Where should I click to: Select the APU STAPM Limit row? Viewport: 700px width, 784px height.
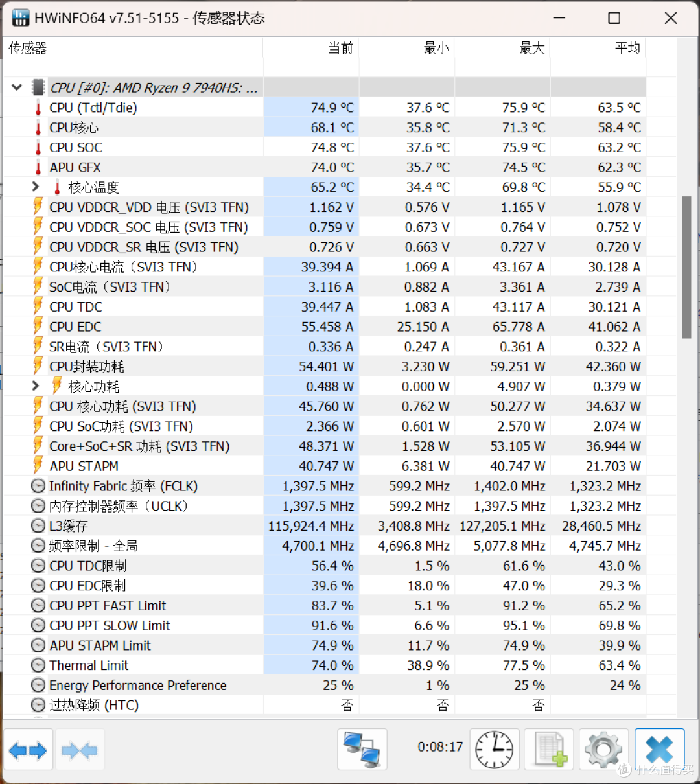325,645
